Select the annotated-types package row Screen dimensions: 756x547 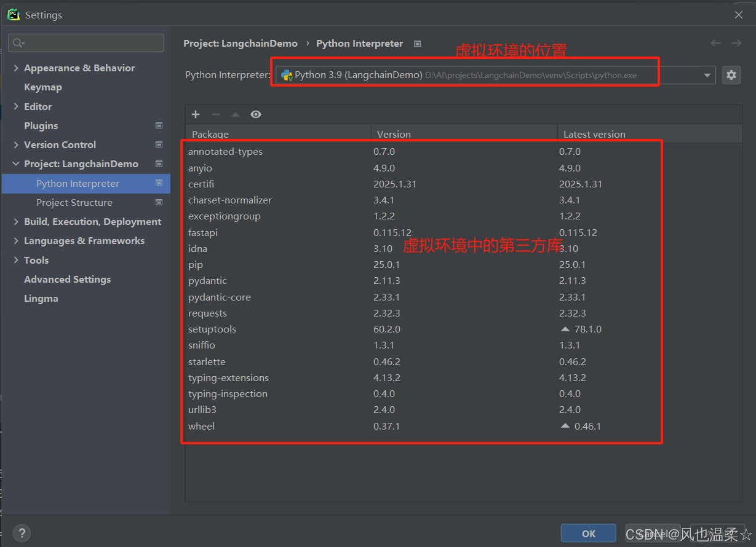pyautogui.click(x=464, y=152)
